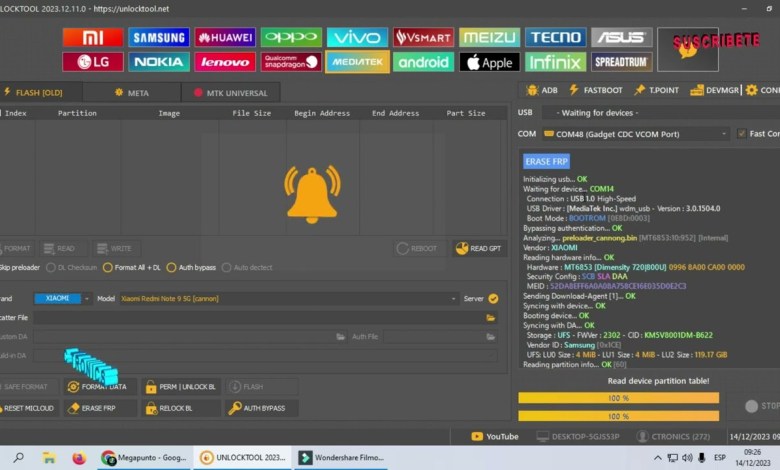Open DEVMGR device manager
780x470 pixels.
(715, 90)
